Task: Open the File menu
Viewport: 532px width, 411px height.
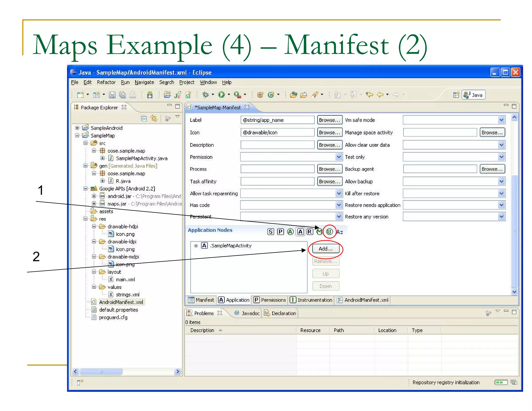Action: coord(75,82)
